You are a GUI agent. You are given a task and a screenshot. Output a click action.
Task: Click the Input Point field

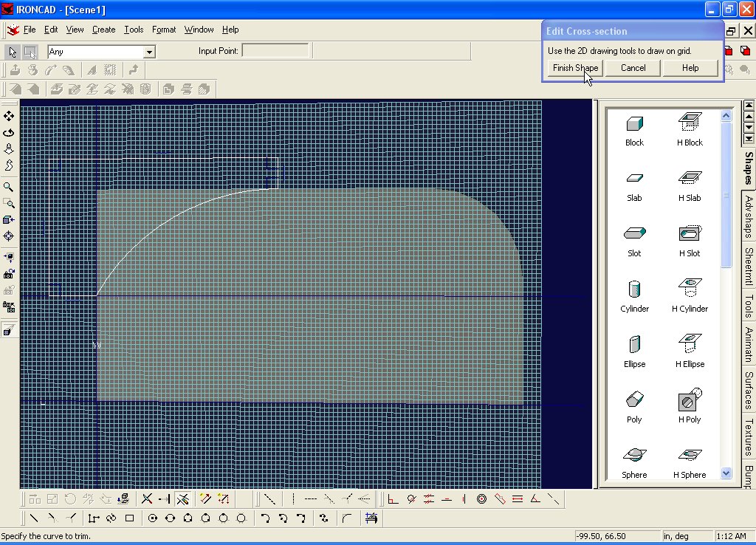click(275, 51)
